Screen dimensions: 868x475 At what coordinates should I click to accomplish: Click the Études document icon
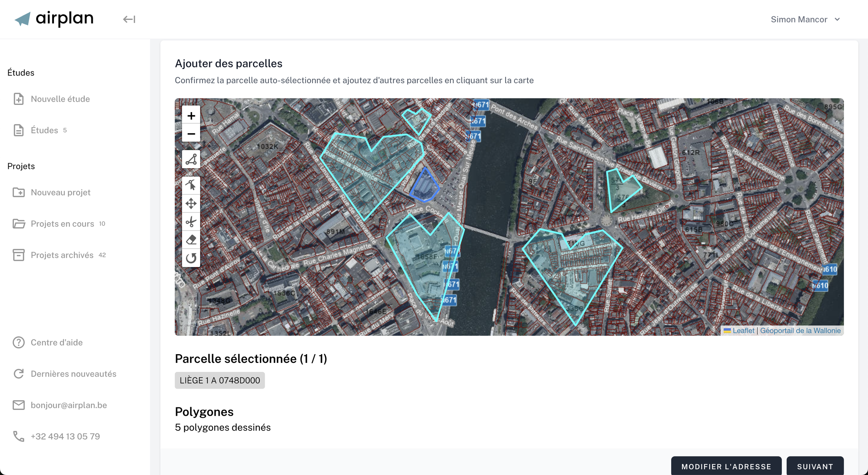coord(18,130)
